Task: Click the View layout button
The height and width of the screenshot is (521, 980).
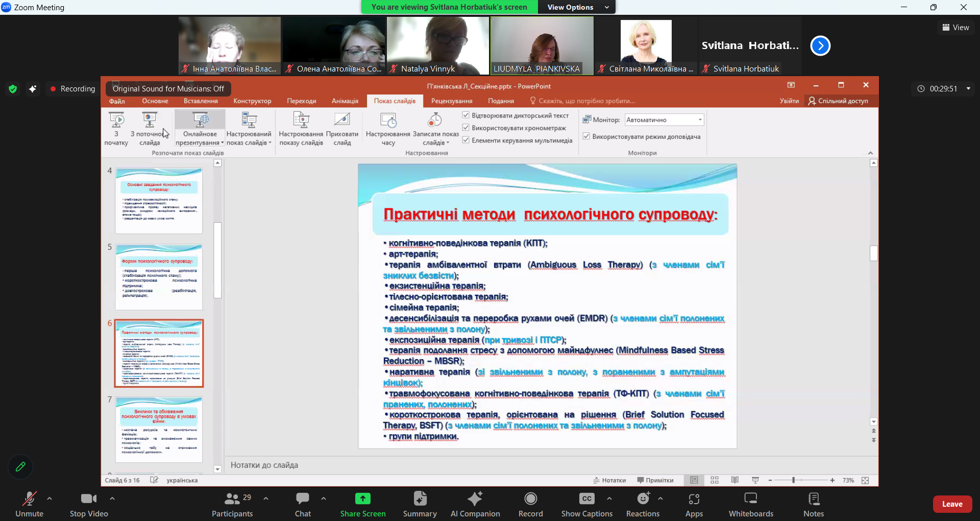Action: pos(955,28)
